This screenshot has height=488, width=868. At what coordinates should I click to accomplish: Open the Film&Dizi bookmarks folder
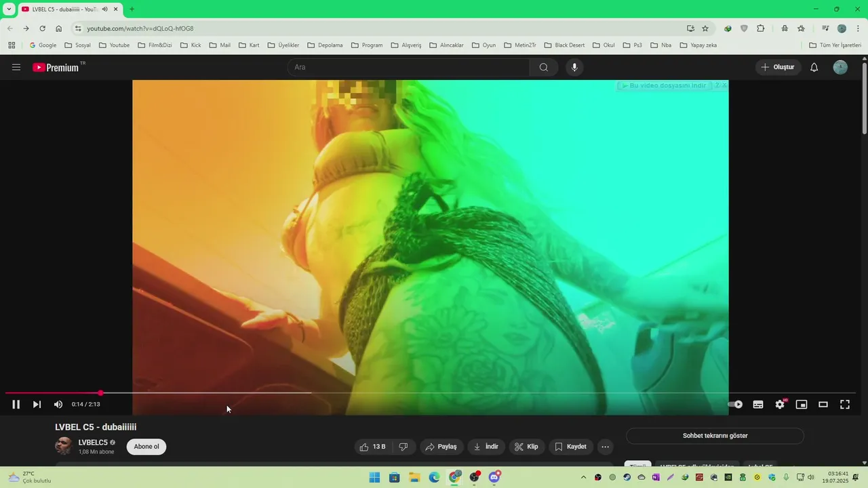[155, 45]
